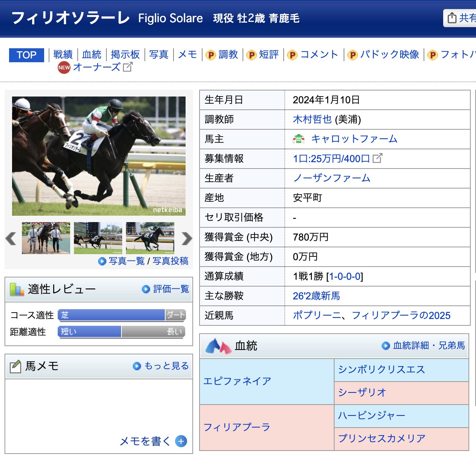
Task: Switch to the 戦績 tab
Action: [63, 55]
